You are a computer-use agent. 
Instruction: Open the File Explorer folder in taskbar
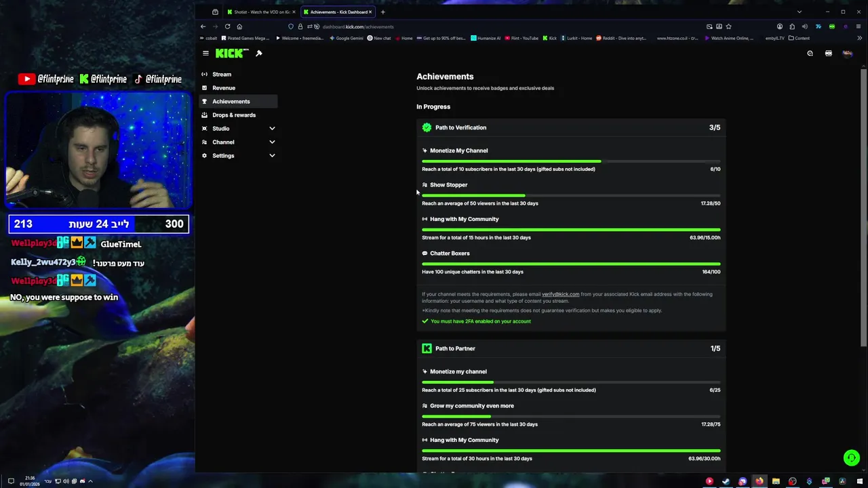tap(776, 481)
